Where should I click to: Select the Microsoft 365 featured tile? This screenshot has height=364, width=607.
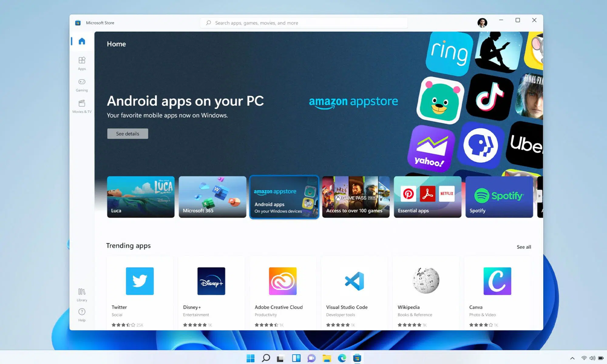[212, 196]
